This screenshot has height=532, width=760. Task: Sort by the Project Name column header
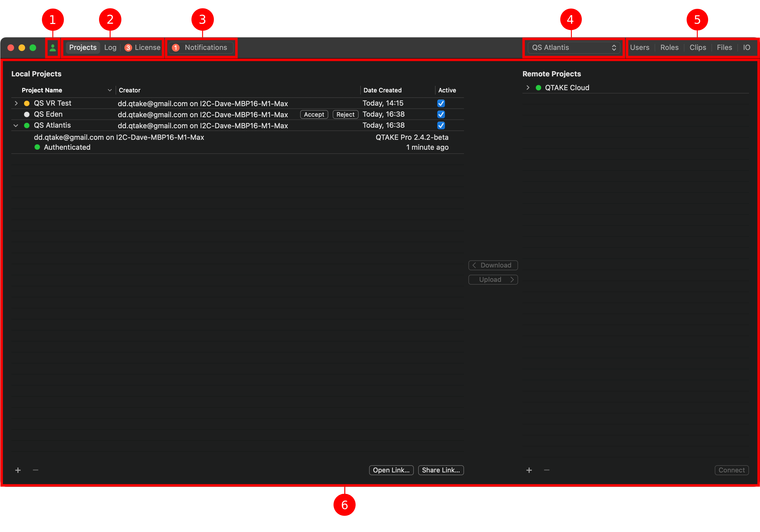tap(42, 90)
